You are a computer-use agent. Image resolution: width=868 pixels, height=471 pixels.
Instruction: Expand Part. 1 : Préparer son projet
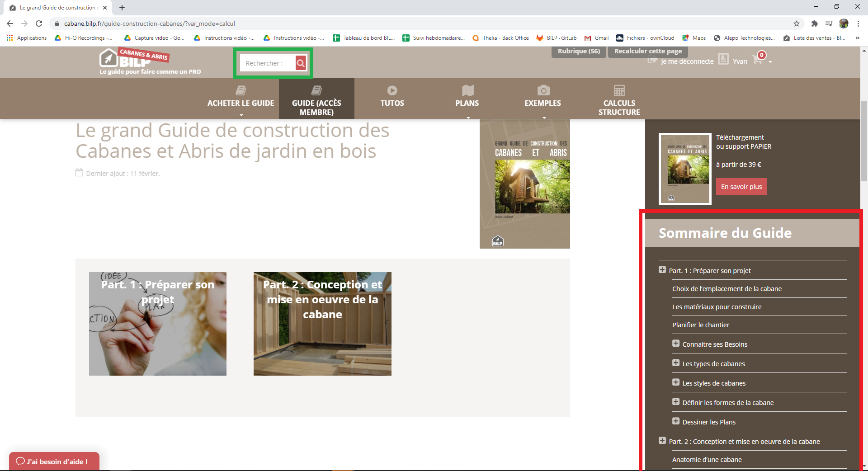point(662,270)
